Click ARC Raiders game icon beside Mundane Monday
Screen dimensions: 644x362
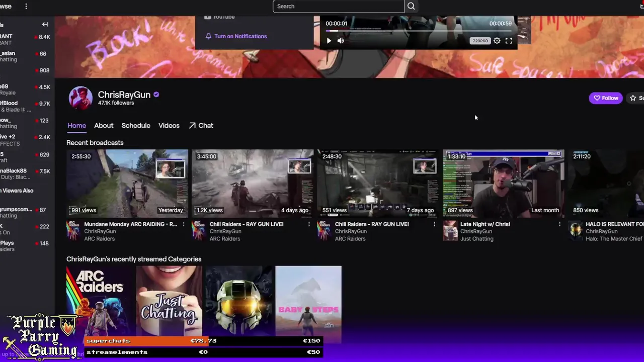73,231
